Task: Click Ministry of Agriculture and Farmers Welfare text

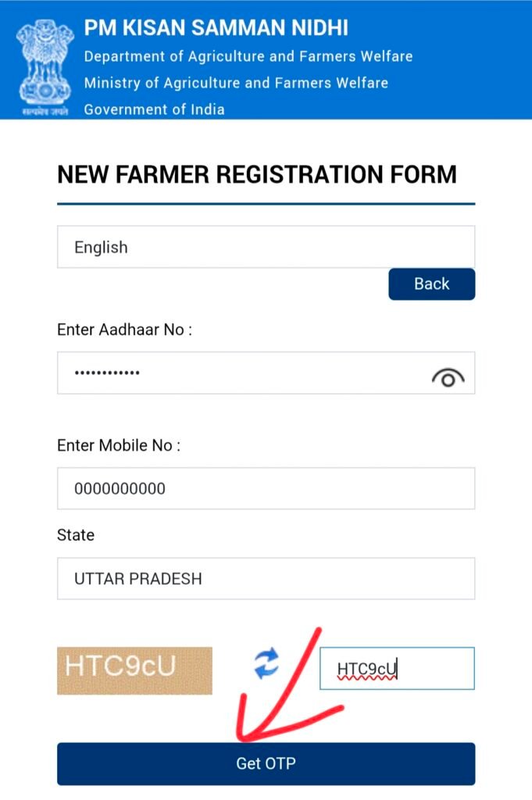Action: pyautogui.click(x=236, y=83)
